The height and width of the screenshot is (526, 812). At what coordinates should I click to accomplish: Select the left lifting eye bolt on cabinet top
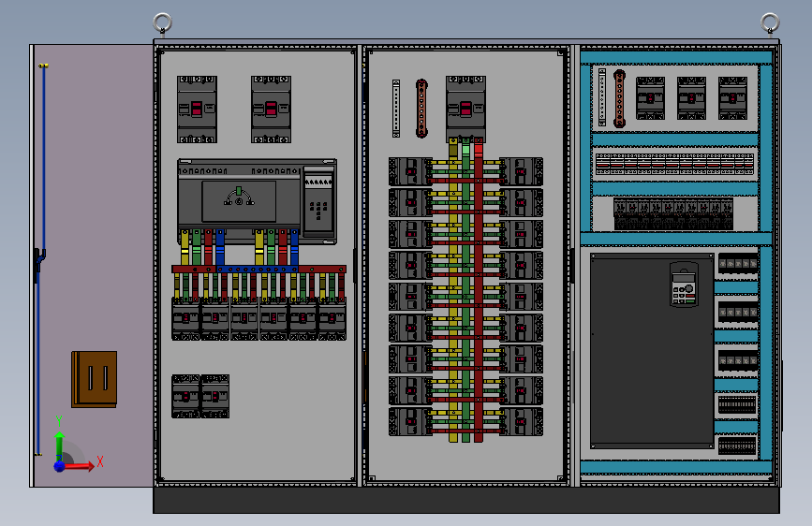pos(163,23)
